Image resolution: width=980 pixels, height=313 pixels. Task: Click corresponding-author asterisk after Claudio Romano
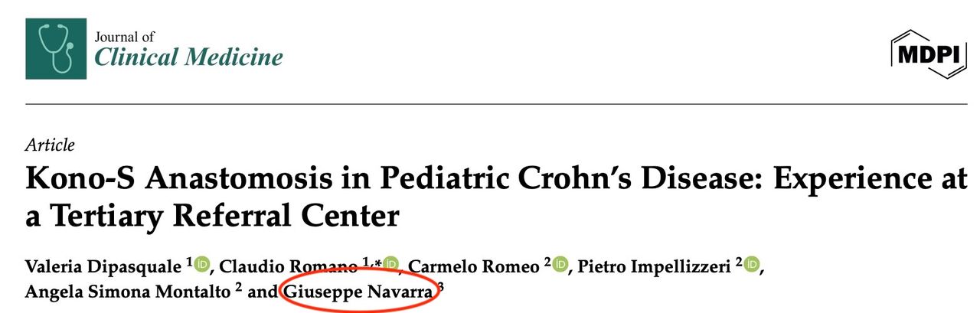[x=378, y=262]
